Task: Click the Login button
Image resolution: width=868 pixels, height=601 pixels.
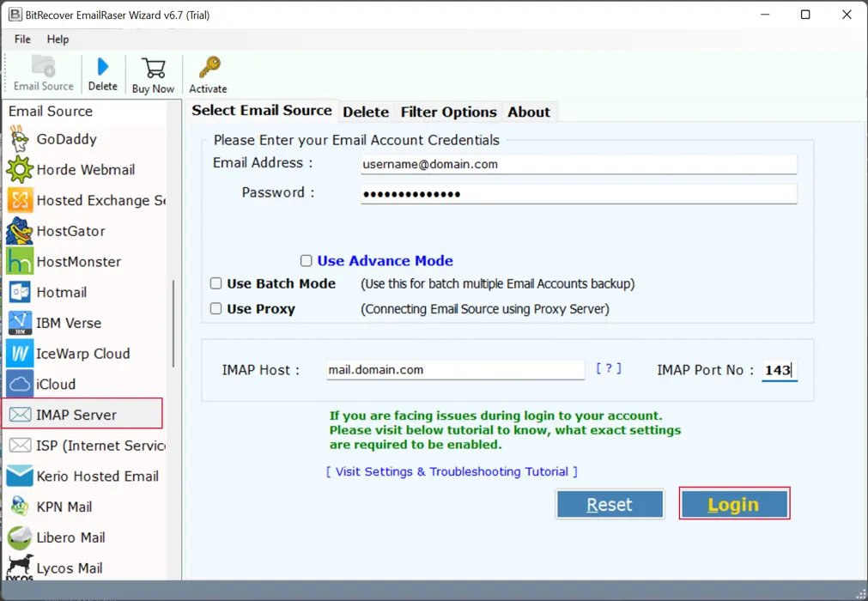Action: click(x=734, y=504)
